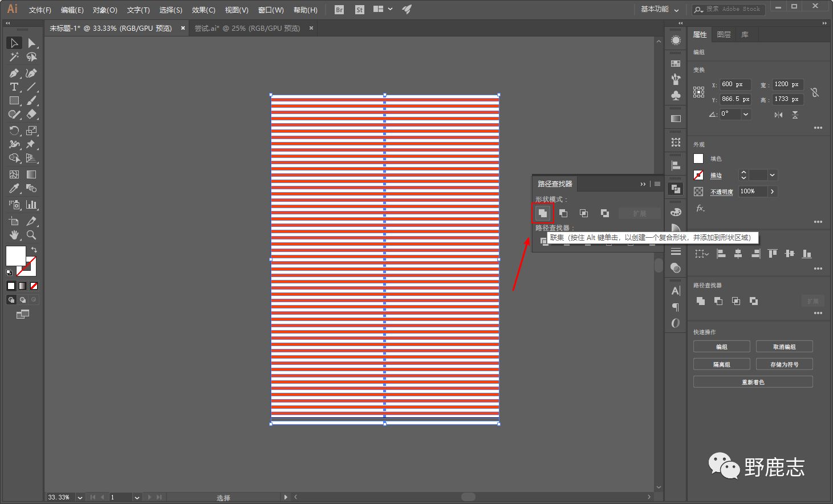Choose the Rotate tool
The image size is (833, 504).
point(14,131)
